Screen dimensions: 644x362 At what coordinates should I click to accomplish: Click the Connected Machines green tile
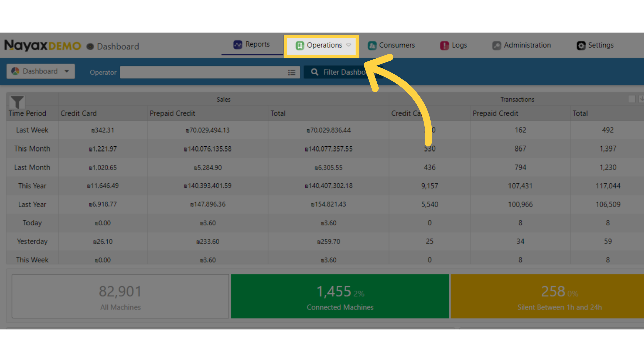click(x=340, y=296)
